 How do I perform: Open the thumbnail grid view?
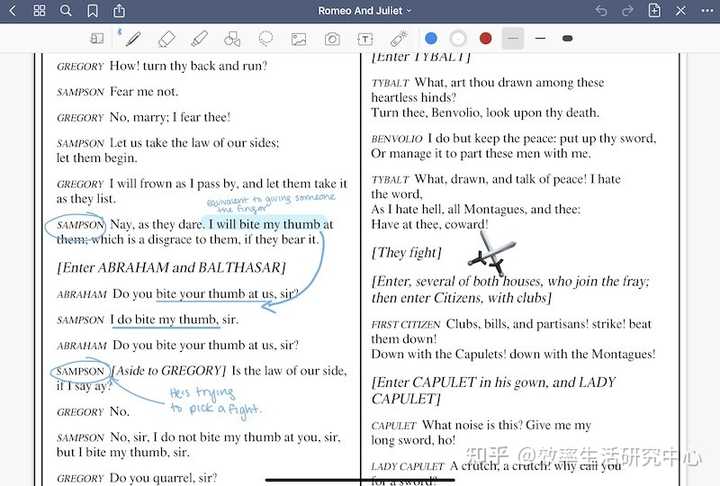[39, 10]
